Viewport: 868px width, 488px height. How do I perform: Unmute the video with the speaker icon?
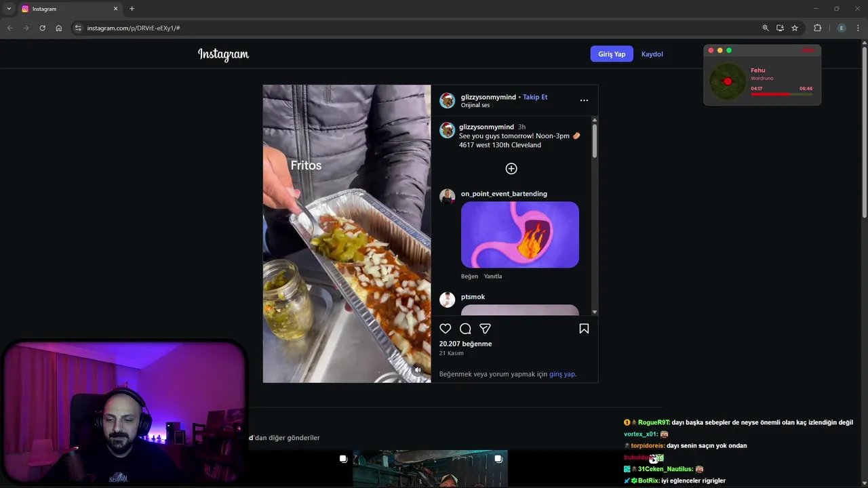[x=418, y=370]
